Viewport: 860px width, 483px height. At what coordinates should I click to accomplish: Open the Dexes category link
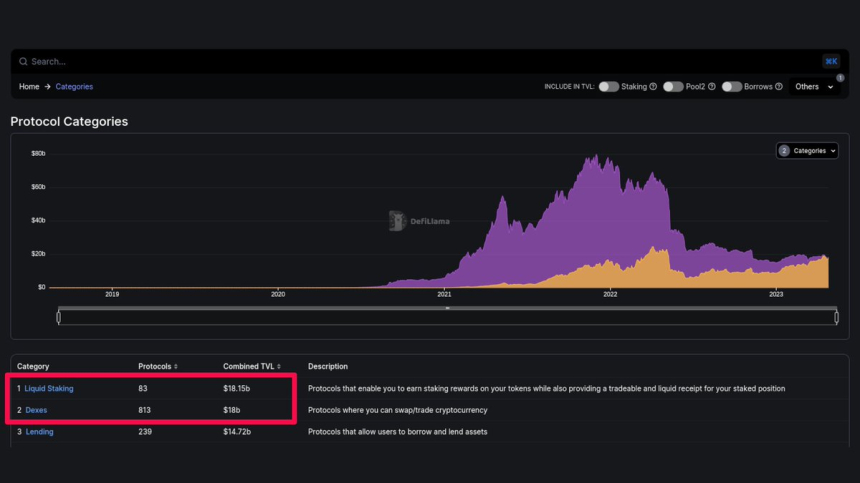coord(36,410)
